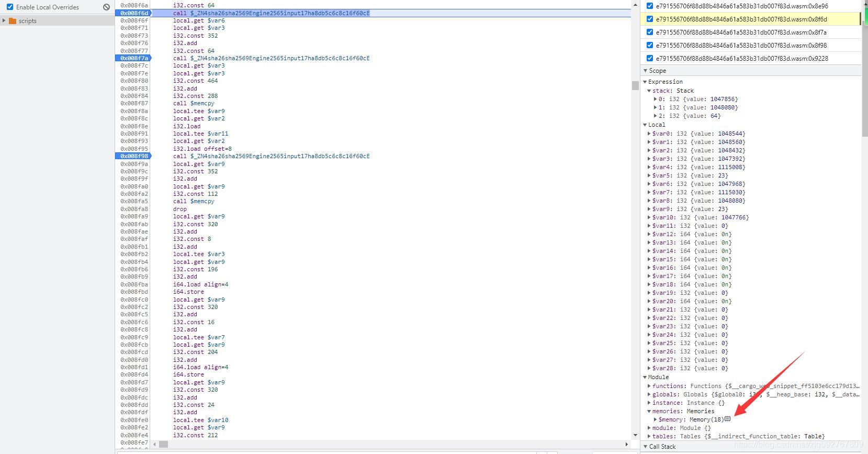Uncheck breakpoint at wasm:0x8f7a

click(x=650, y=32)
